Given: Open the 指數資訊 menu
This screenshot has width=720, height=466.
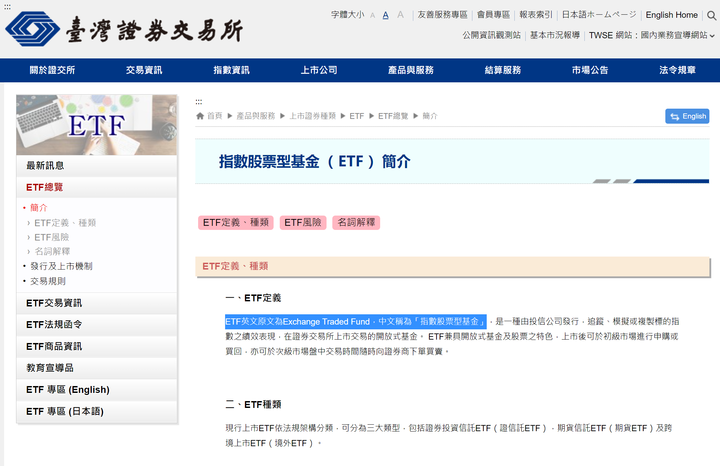Looking at the screenshot, I should point(231,70).
